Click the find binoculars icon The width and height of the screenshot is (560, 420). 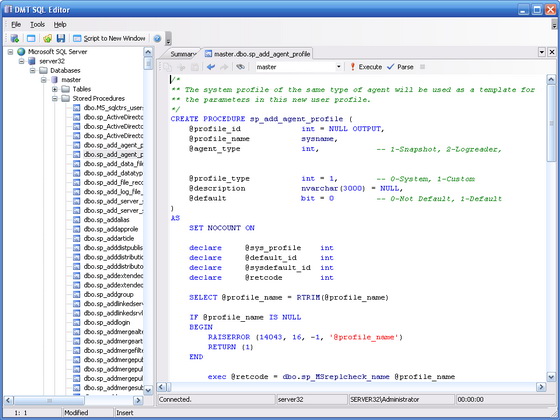click(x=241, y=67)
